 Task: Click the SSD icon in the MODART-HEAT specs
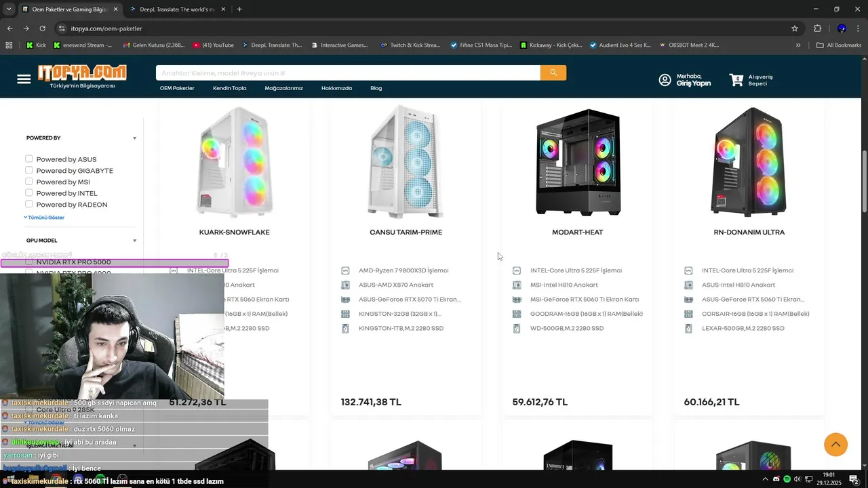(x=517, y=328)
